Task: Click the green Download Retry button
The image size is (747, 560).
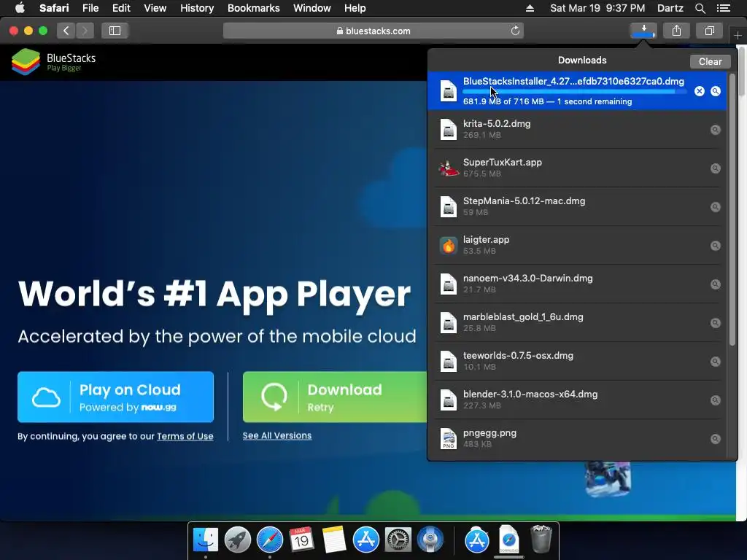Action: click(335, 397)
